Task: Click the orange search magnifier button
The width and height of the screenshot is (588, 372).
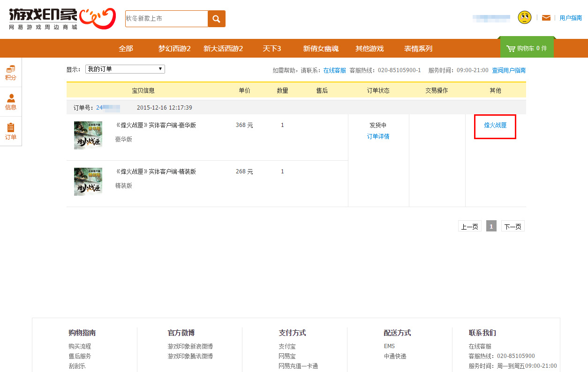Action: (216, 19)
